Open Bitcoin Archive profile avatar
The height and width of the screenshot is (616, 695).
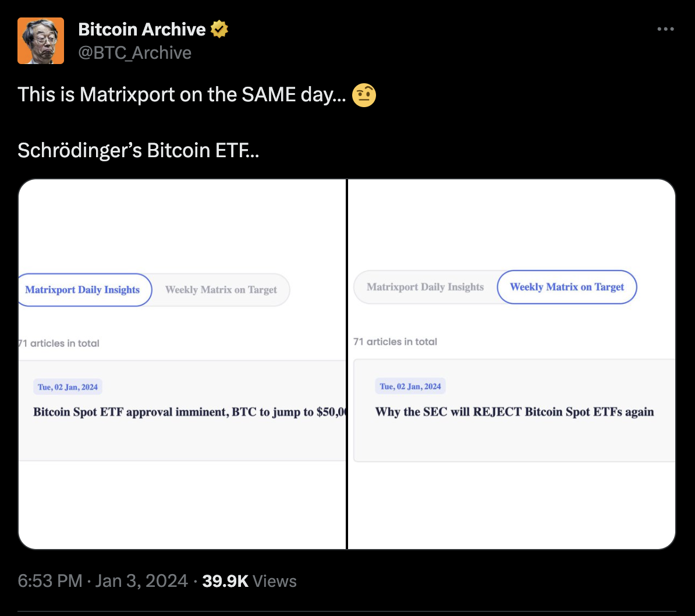(41, 41)
